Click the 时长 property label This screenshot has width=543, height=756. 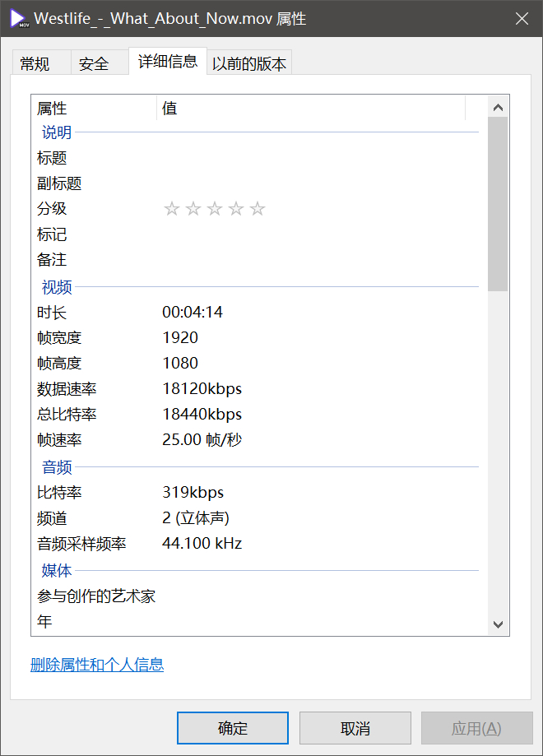coord(52,313)
